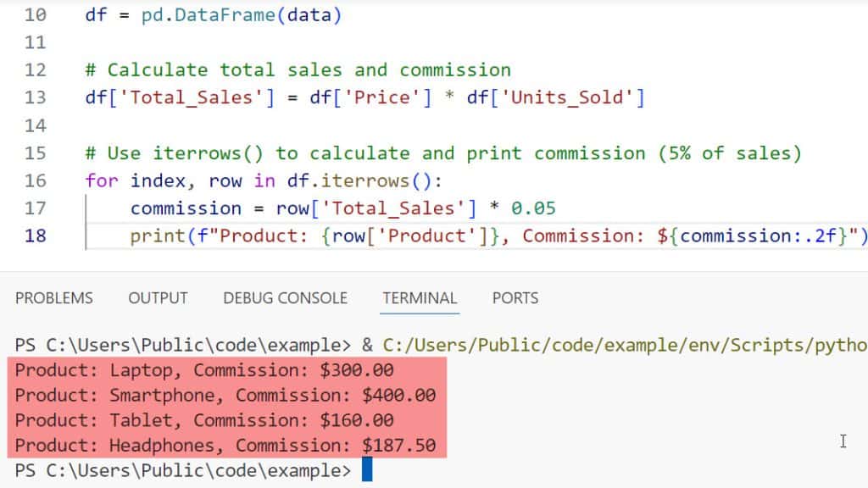Open the OUTPUT panel tab
Screen dimensions: 868x488
(x=158, y=298)
